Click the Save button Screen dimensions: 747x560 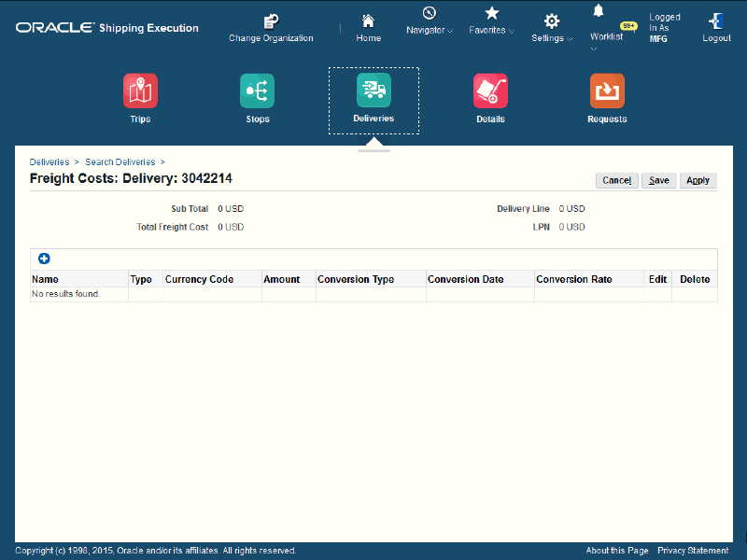pyautogui.click(x=659, y=180)
